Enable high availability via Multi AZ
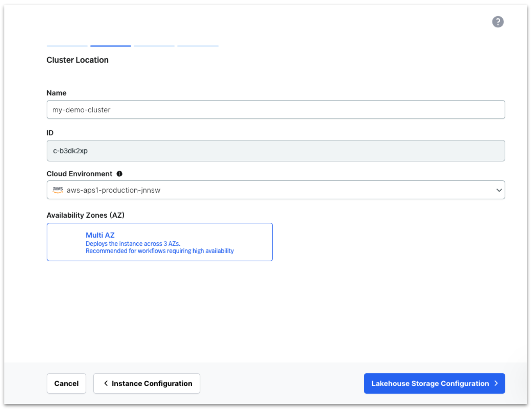532x410 pixels. [x=159, y=242]
